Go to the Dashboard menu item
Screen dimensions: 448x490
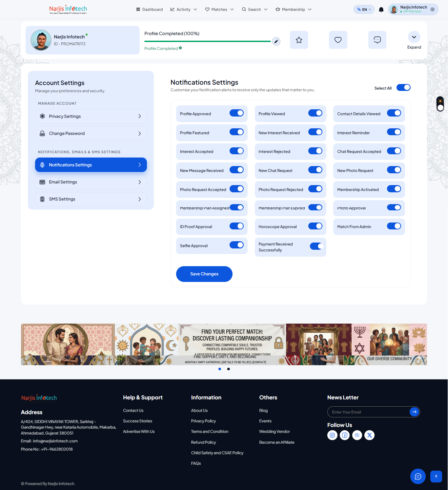point(150,10)
